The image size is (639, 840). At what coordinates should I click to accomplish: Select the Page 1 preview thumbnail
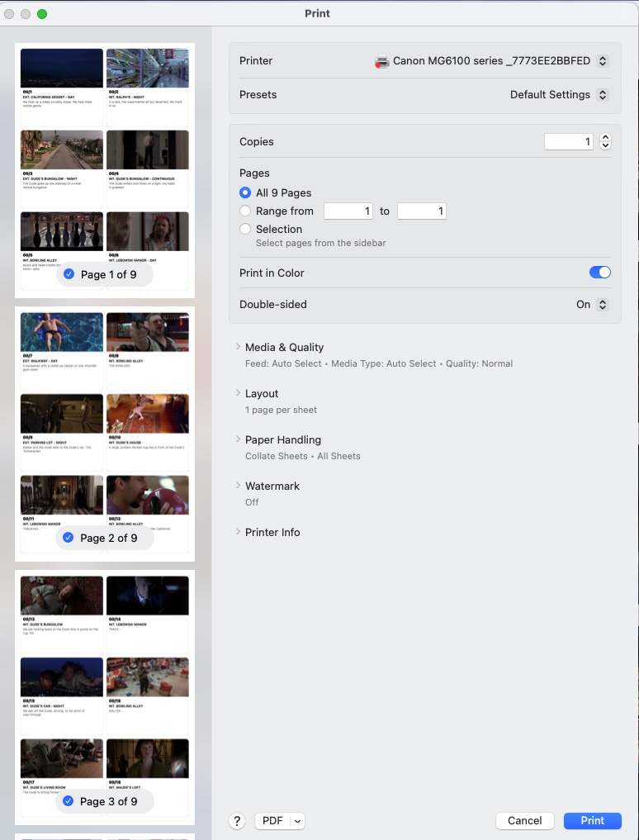pos(105,170)
